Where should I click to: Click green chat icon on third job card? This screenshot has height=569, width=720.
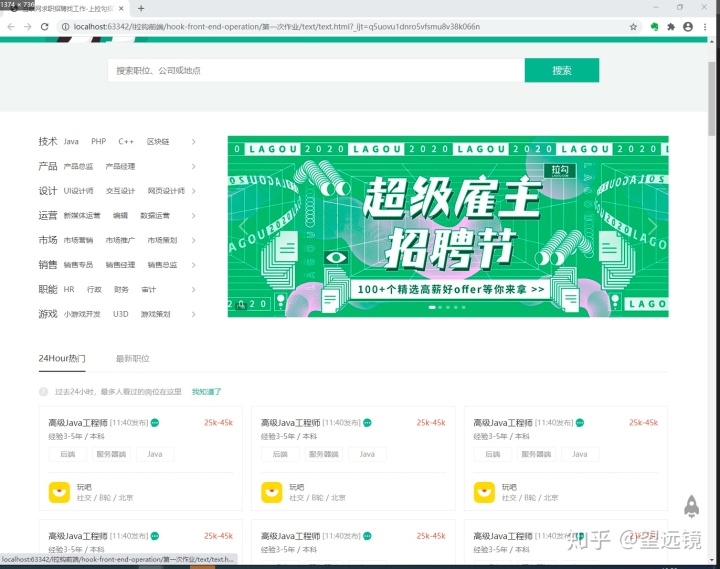580,423
